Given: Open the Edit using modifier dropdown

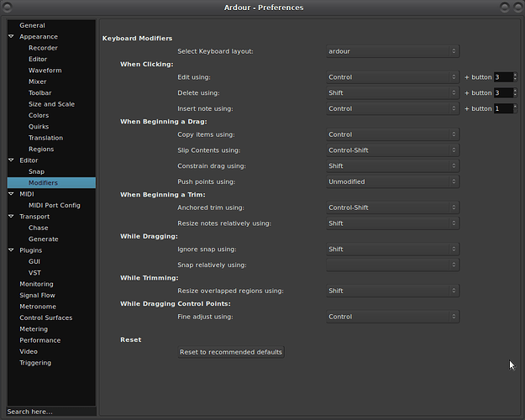Looking at the screenshot, I should pyautogui.click(x=392, y=77).
